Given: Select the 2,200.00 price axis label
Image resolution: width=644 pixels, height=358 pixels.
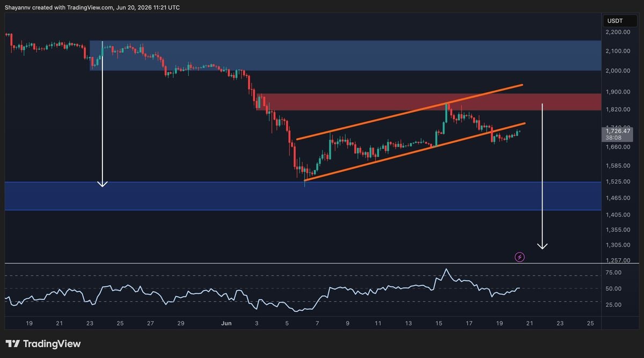Looking at the screenshot, I should (x=617, y=32).
